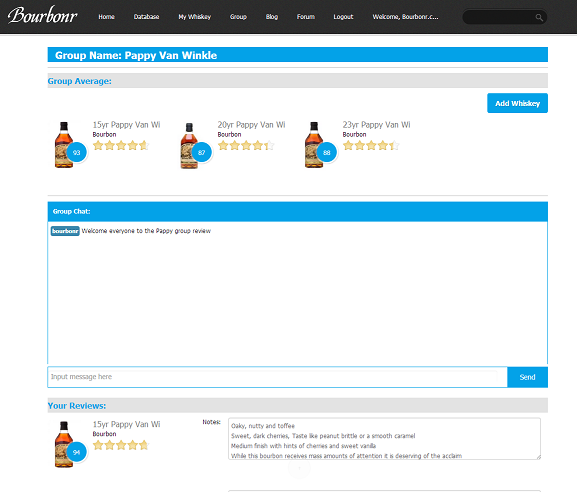
Task: Open the Blog link
Action: 272,17
